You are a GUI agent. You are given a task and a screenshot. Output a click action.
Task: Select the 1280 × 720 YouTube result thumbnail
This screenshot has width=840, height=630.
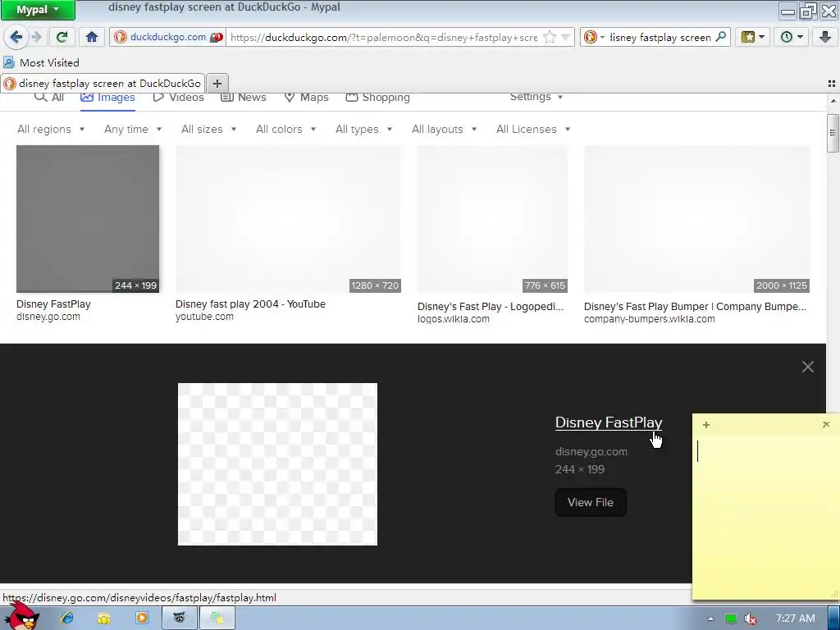288,219
